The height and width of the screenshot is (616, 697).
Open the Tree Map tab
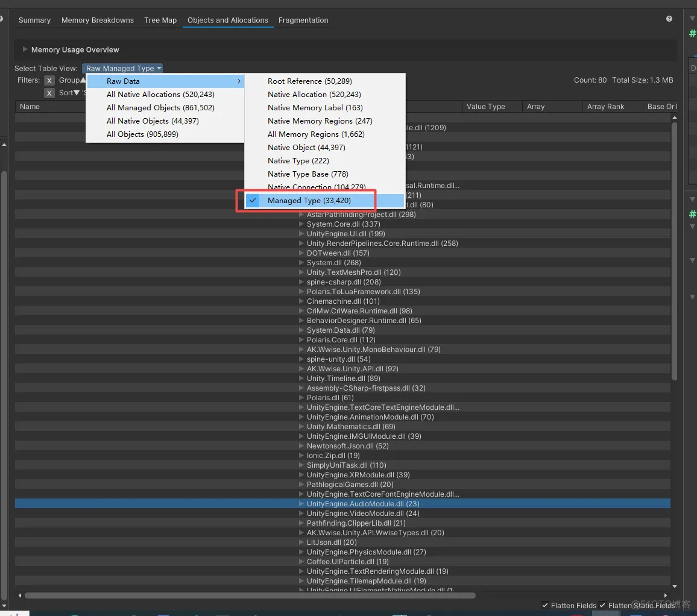(160, 20)
